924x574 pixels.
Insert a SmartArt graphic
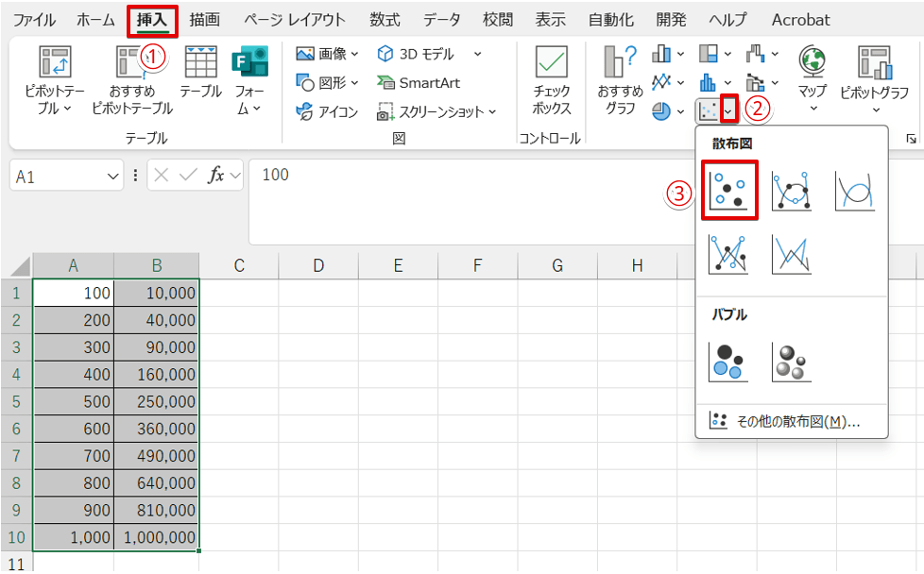point(419,83)
